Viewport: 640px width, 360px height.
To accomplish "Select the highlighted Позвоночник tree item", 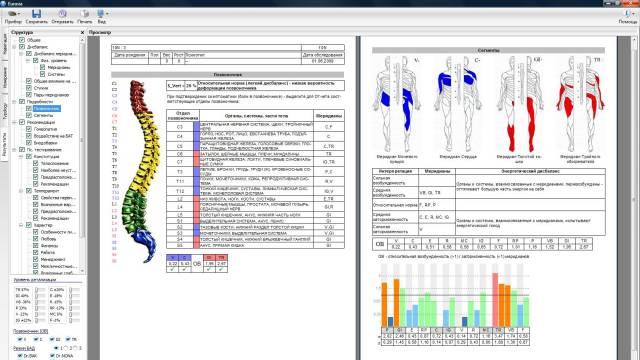I will [x=47, y=109].
